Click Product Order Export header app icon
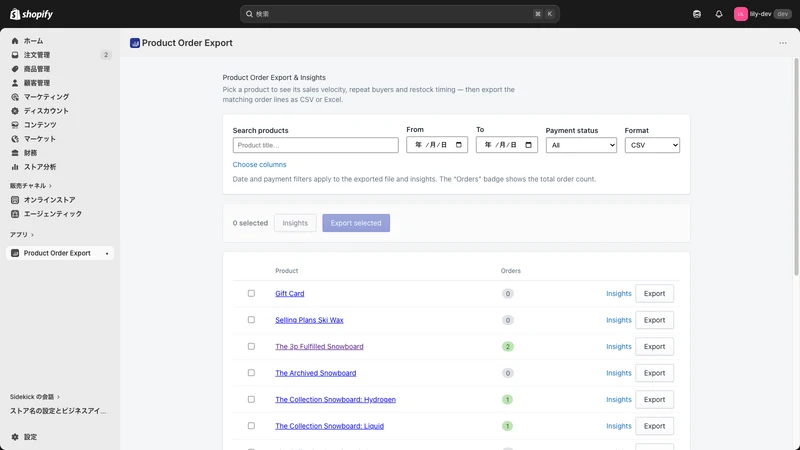 (135, 43)
